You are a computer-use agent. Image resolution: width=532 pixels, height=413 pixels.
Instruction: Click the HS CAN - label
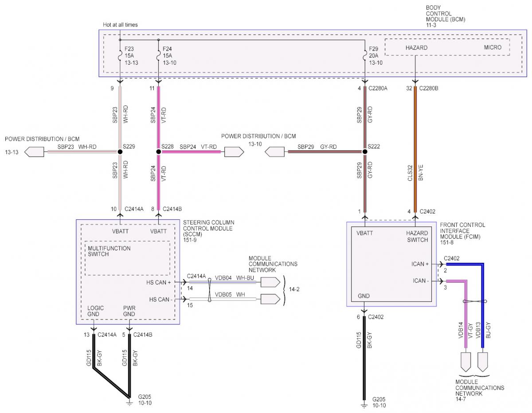[160, 299]
